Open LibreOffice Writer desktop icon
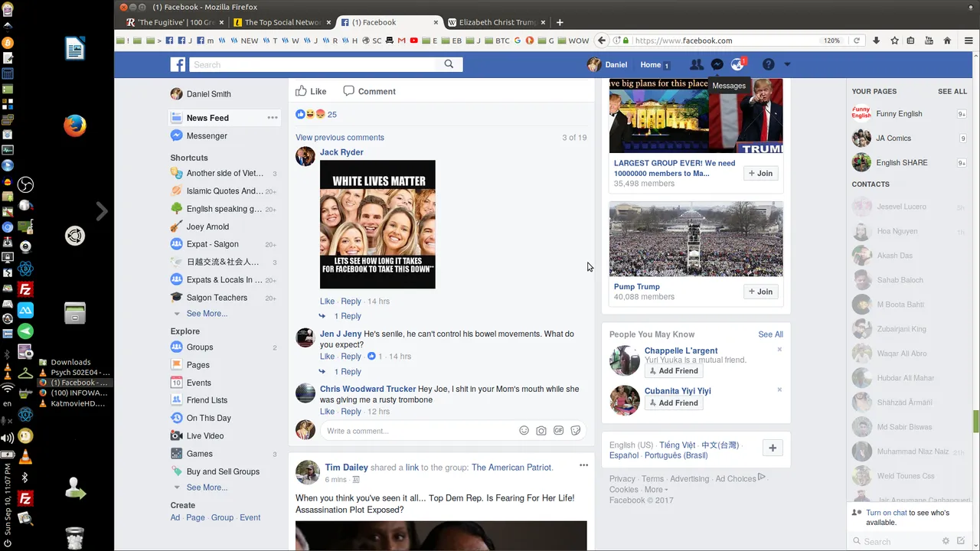 click(75, 50)
